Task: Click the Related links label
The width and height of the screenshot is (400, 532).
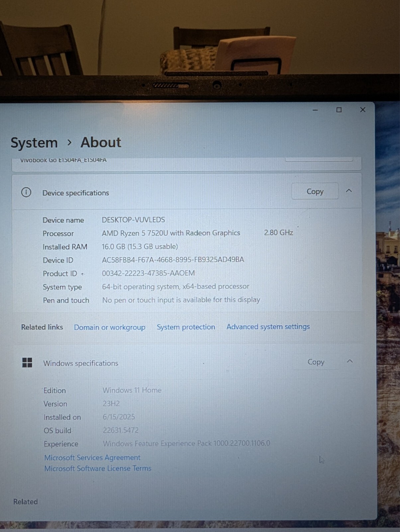Action: point(42,327)
